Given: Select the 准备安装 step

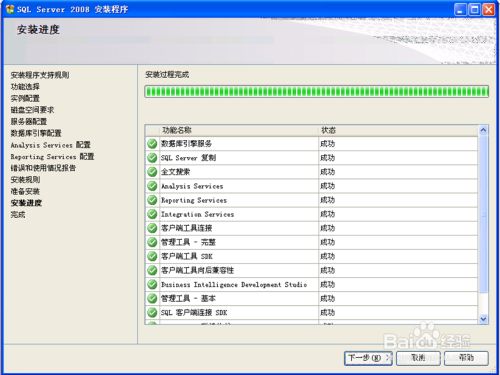Looking at the screenshot, I should pyautogui.click(x=25, y=191).
